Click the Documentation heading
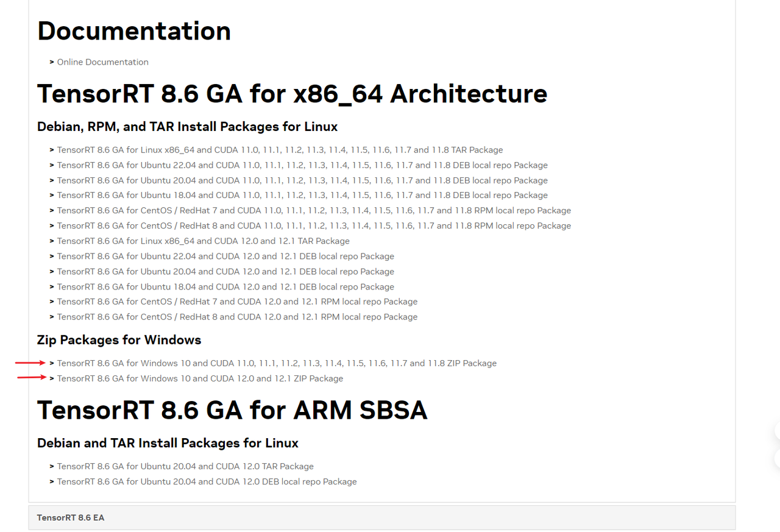 134,31
